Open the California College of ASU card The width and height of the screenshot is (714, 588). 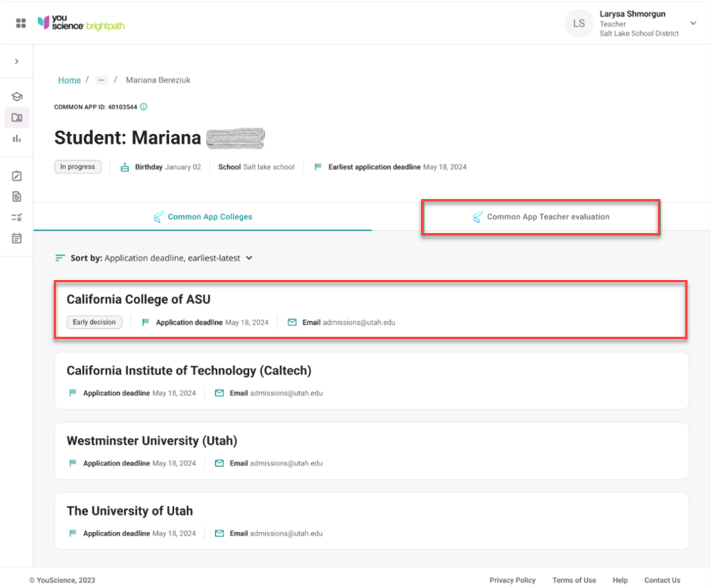coord(370,310)
